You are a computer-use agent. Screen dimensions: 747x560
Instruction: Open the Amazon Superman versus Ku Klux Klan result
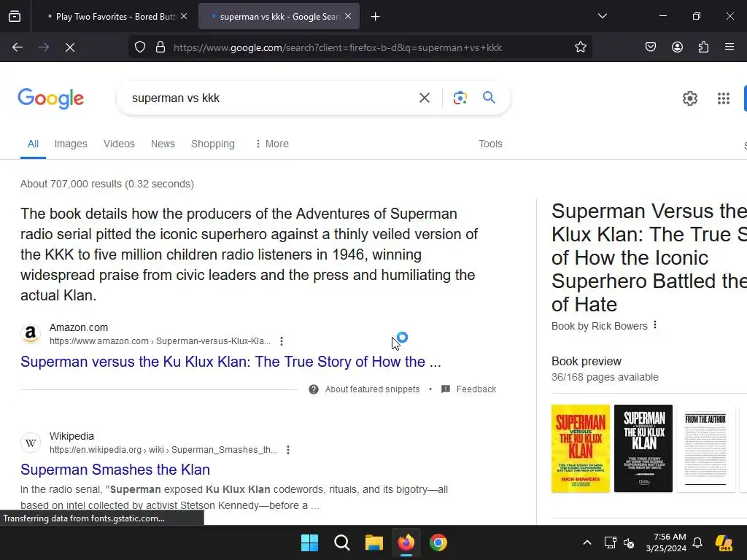231,362
